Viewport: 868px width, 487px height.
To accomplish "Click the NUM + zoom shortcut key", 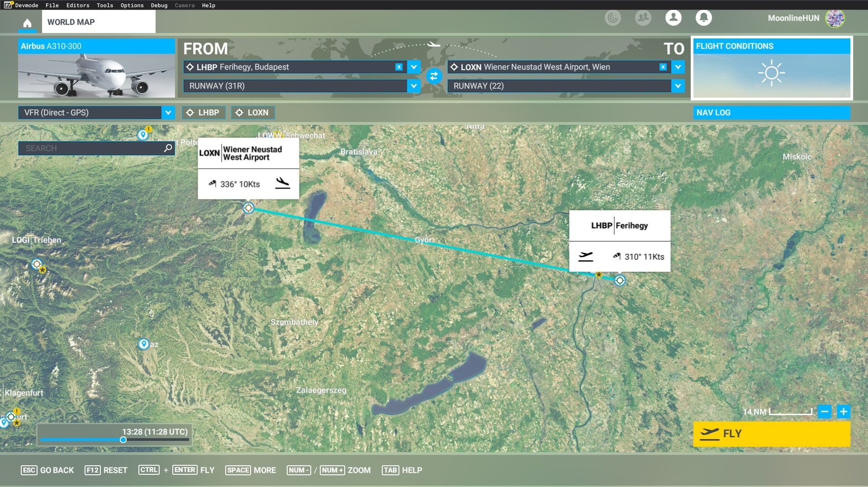I will (x=332, y=470).
